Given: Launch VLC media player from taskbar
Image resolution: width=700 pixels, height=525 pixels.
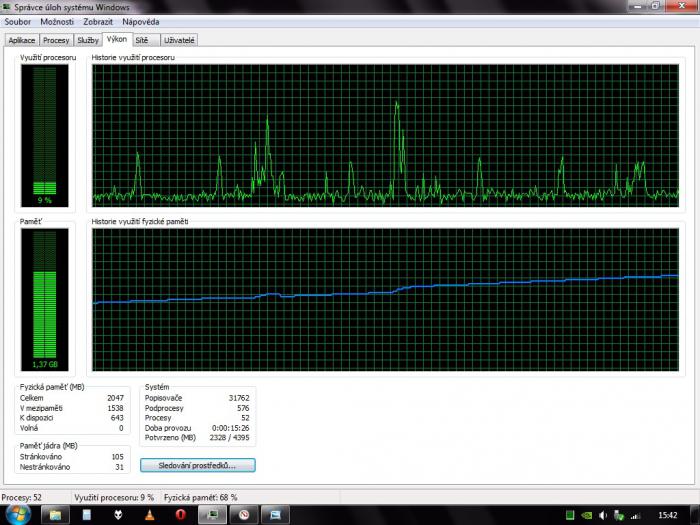Looking at the screenshot, I should [x=149, y=515].
